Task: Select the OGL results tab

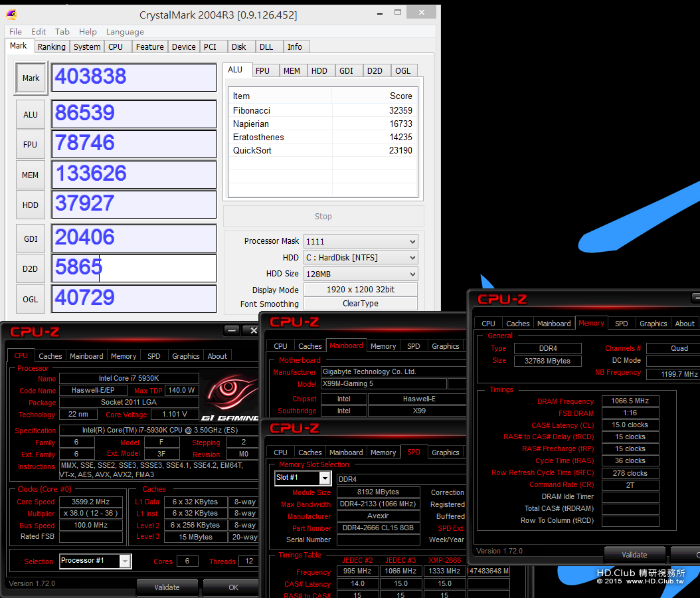Action: (402, 70)
